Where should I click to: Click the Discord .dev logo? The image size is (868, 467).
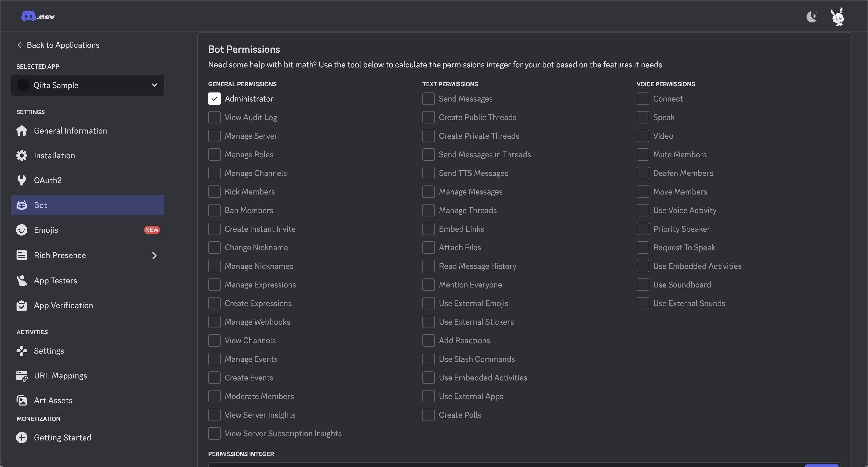coord(38,16)
